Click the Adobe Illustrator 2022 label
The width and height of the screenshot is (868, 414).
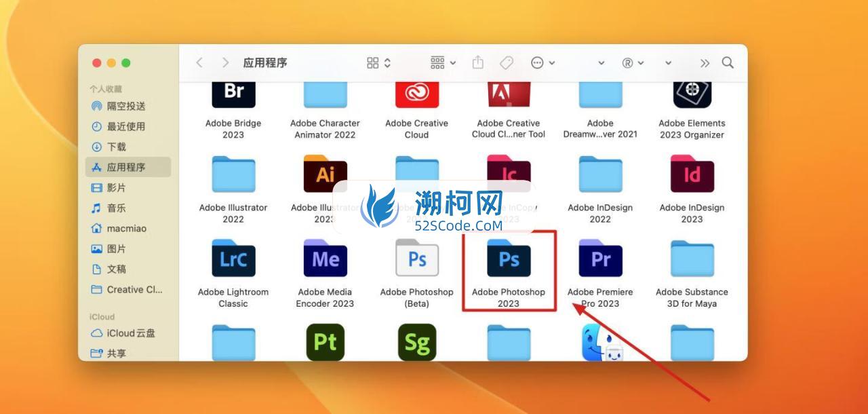233,213
